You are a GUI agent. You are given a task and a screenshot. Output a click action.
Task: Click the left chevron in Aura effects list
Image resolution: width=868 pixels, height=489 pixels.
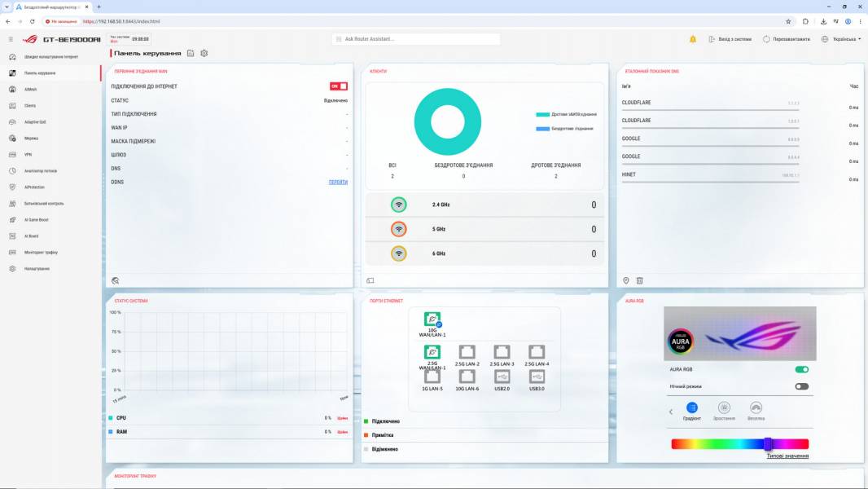coord(671,412)
